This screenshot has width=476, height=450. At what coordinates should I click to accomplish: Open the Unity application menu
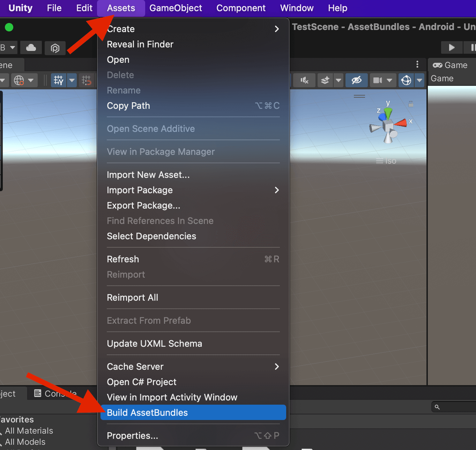point(21,8)
